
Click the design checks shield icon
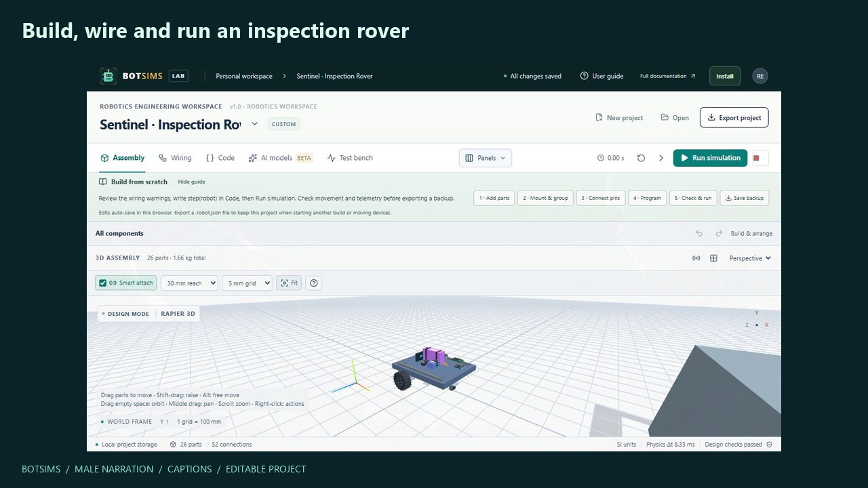769,445
